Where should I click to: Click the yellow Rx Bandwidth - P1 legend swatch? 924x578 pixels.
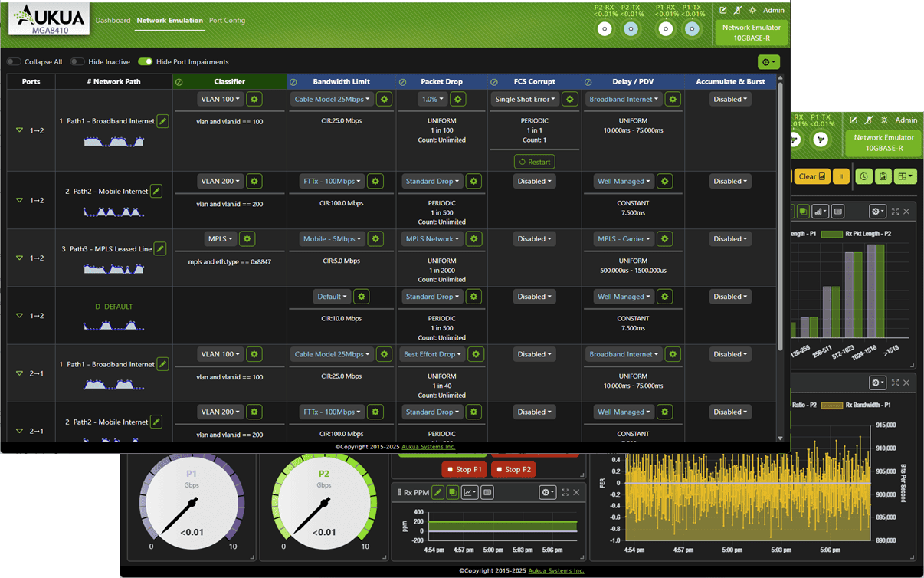pyautogui.click(x=831, y=405)
